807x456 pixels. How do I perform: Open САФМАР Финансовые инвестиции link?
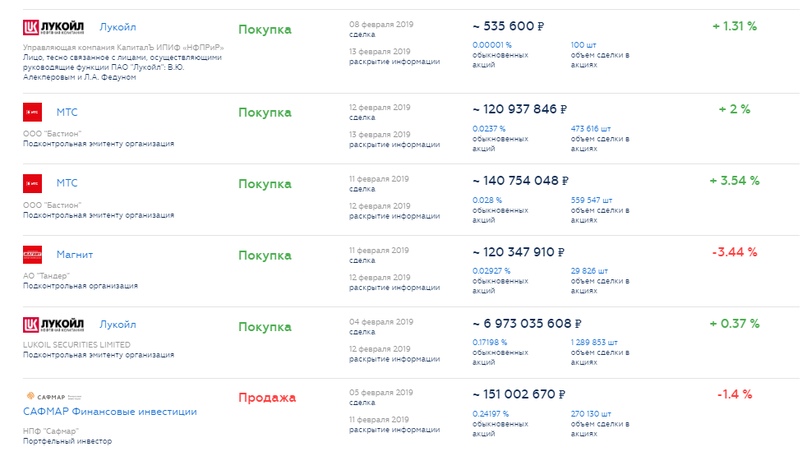pyautogui.click(x=109, y=411)
